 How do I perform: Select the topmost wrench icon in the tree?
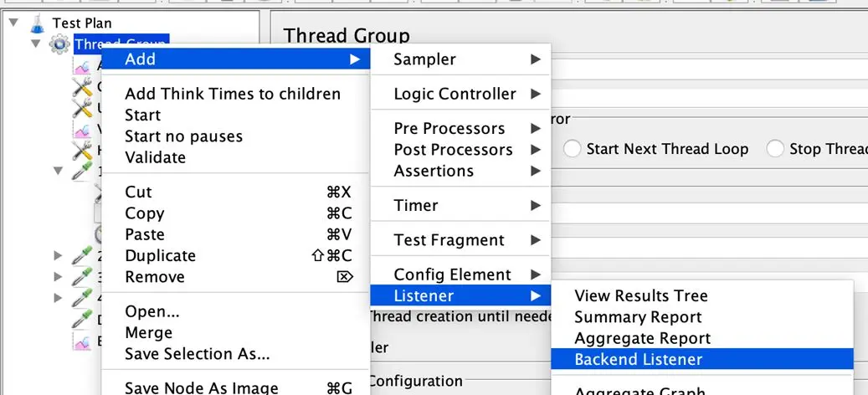82,86
